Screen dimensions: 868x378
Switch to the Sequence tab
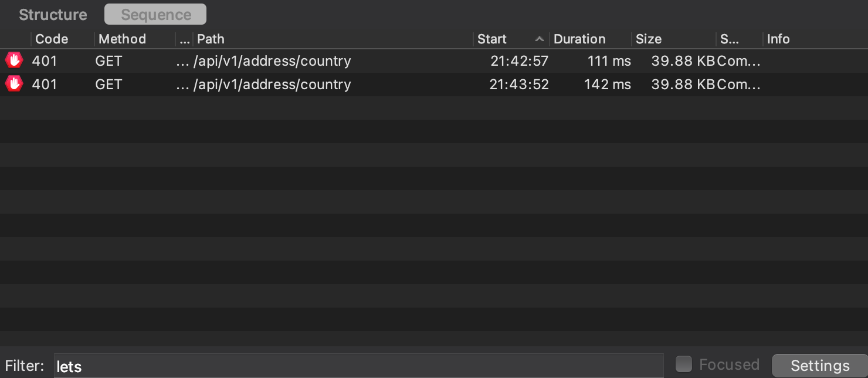(155, 15)
